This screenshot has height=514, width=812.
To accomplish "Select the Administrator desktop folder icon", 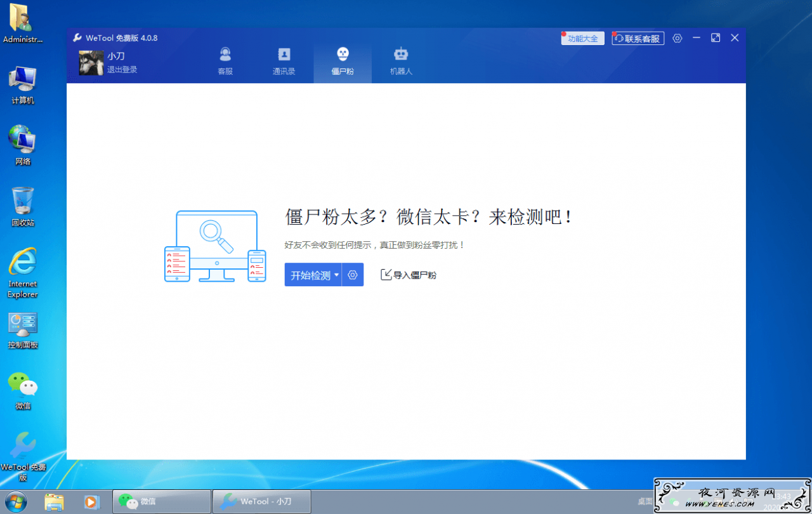I will click(x=23, y=23).
